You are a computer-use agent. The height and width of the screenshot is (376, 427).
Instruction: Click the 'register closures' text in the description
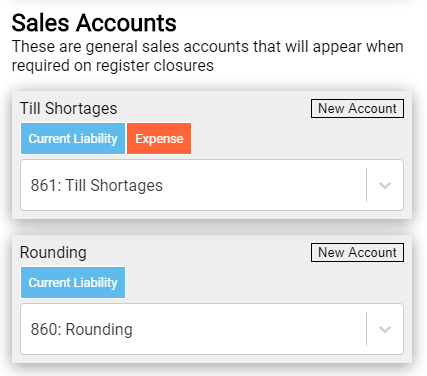pyautogui.click(x=155, y=65)
